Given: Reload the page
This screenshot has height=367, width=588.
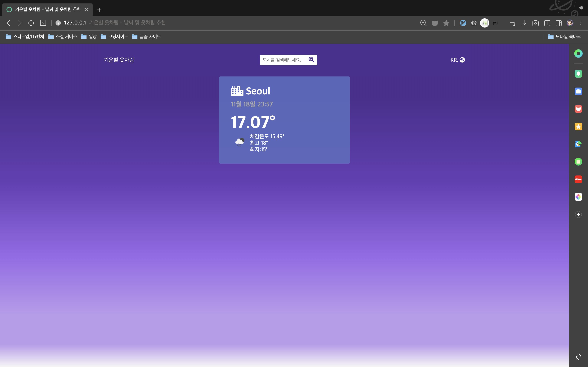Looking at the screenshot, I should click(x=31, y=23).
